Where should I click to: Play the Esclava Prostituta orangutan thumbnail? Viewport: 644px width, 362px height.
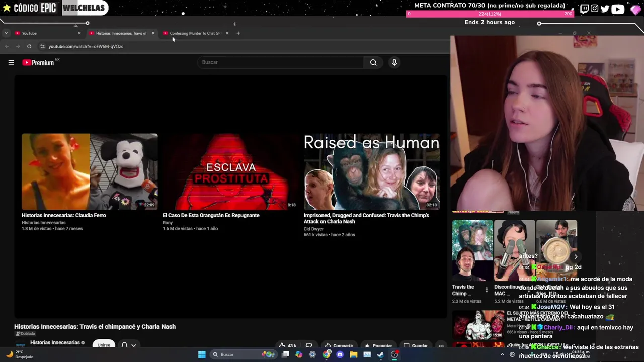click(x=231, y=171)
